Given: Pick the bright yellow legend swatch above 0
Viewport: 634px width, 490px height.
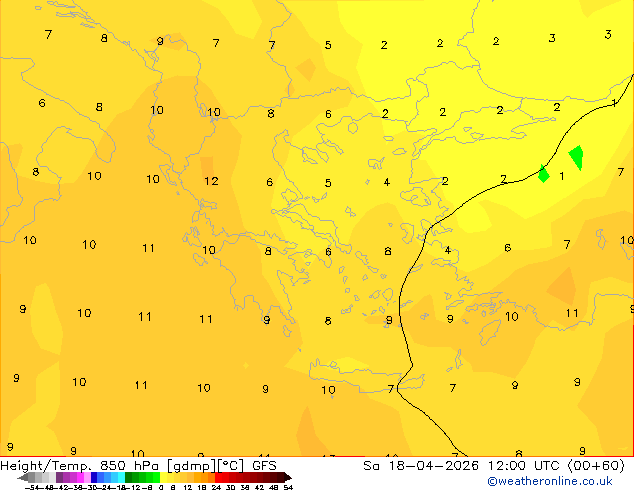Looking at the screenshot, I should tap(163, 477).
